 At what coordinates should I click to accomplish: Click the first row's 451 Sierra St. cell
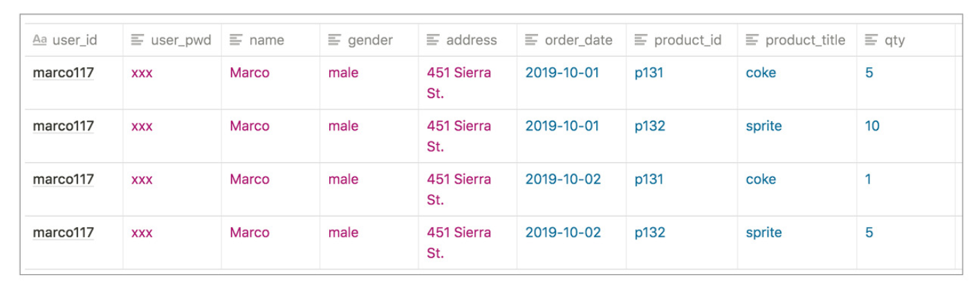tap(468, 82)
